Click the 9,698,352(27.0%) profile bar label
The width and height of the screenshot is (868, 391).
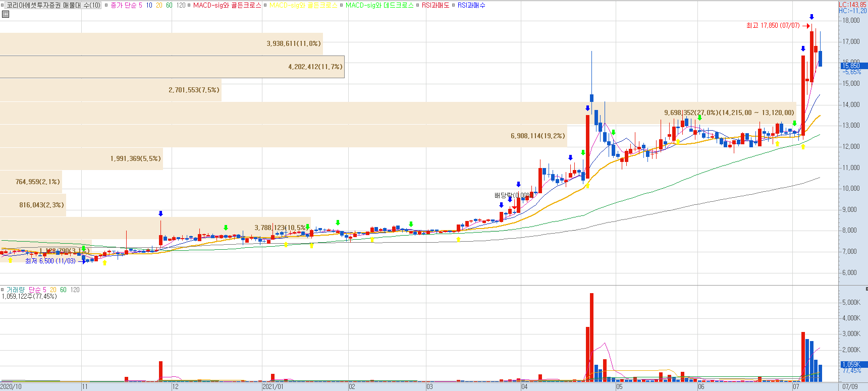[729, 113]
